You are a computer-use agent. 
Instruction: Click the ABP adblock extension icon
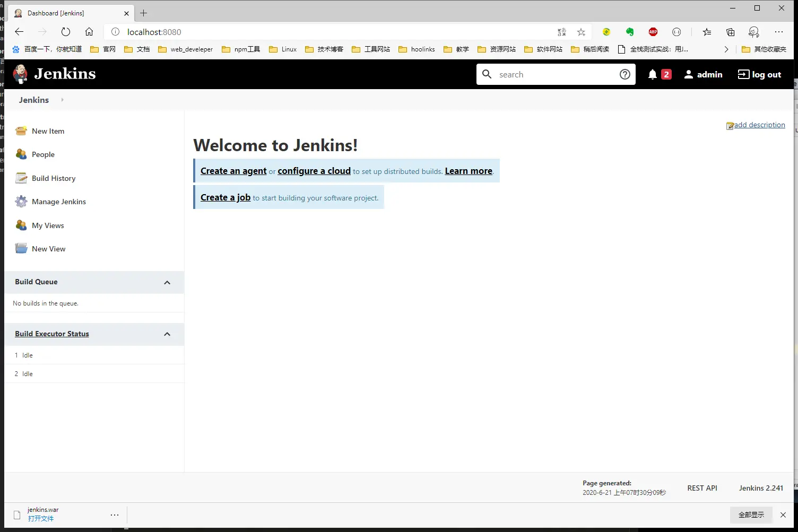(653, 32)
